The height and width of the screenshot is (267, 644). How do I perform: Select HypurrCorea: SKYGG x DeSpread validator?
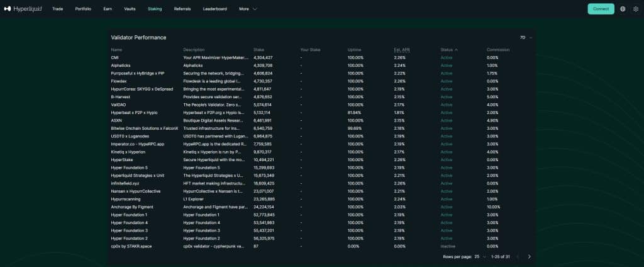142,89
